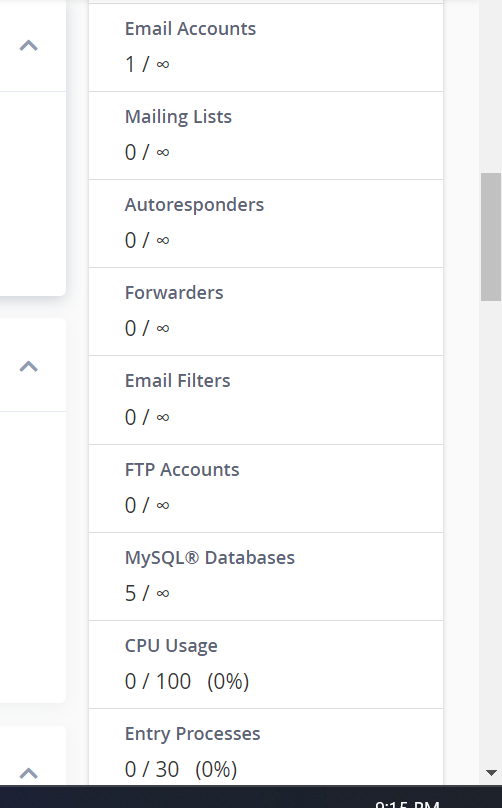Click the page's vertical scrollbar thumb
This screenshot has width=502, height=808.
click(491, 237)
